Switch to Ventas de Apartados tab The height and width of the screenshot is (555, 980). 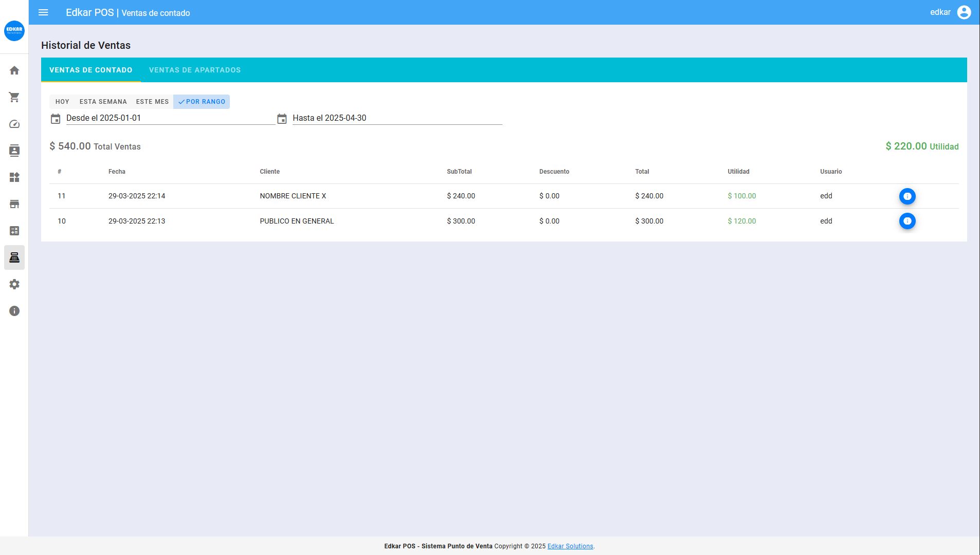195,70
